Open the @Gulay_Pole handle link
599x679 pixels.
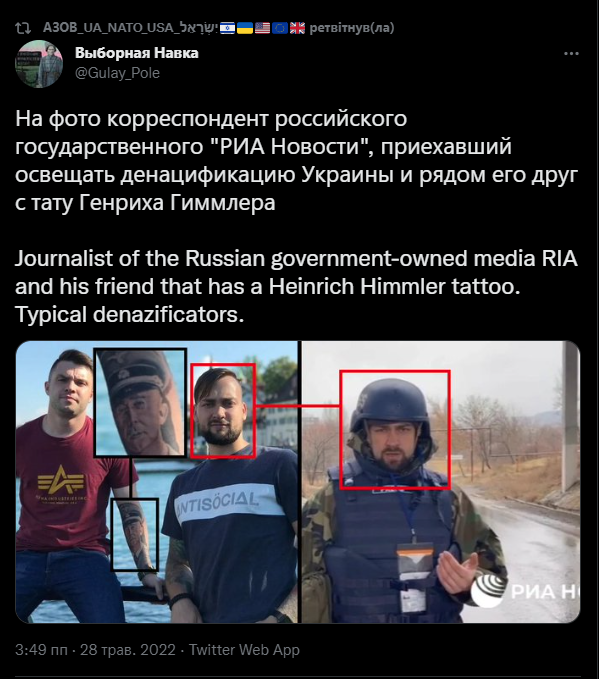[117, 73]
